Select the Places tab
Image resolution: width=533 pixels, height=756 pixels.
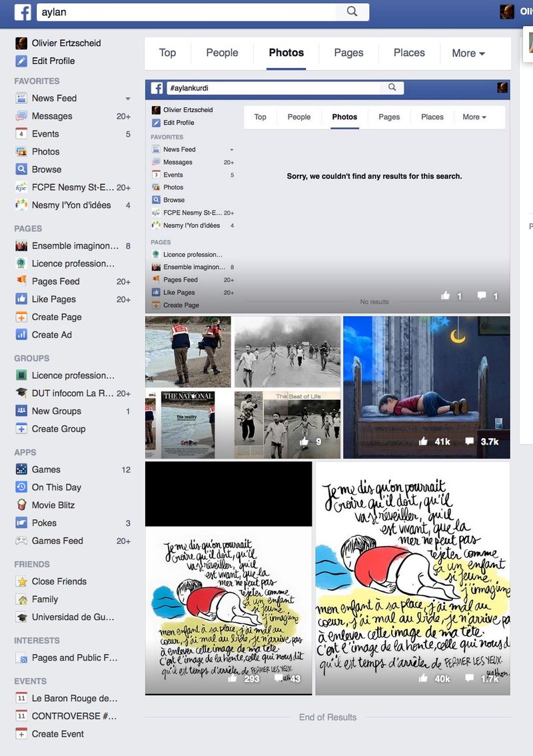pos(409,53)
